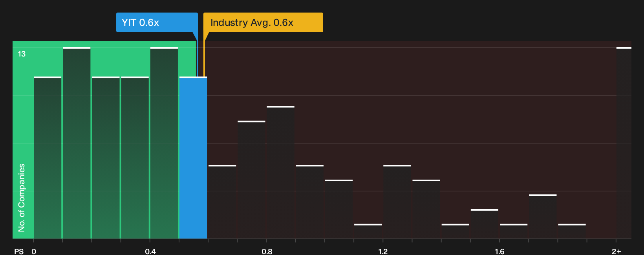Select the blue highlighted YIT histogram bar
Viewport: 644px width, 255px height.
point(193,158)
